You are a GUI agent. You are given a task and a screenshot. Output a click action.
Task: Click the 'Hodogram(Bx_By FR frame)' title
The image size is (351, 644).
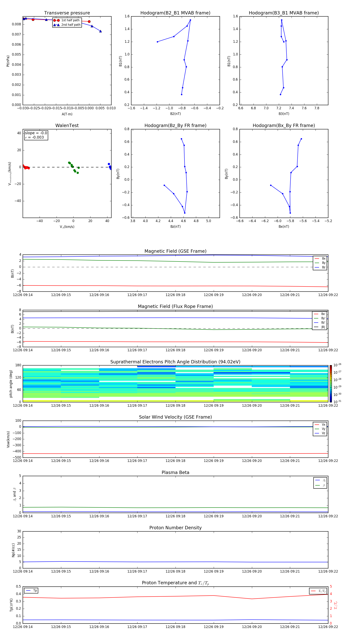coord(284,125)
